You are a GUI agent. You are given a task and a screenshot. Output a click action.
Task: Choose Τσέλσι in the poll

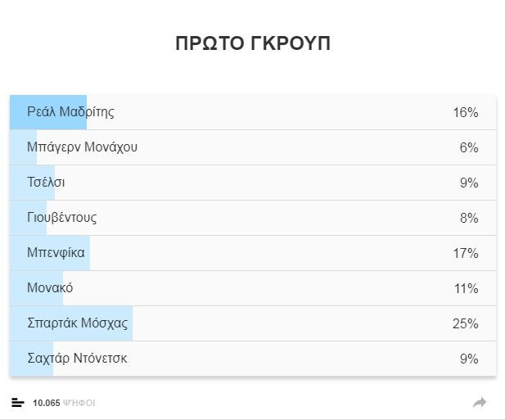[x=46, y=183]
